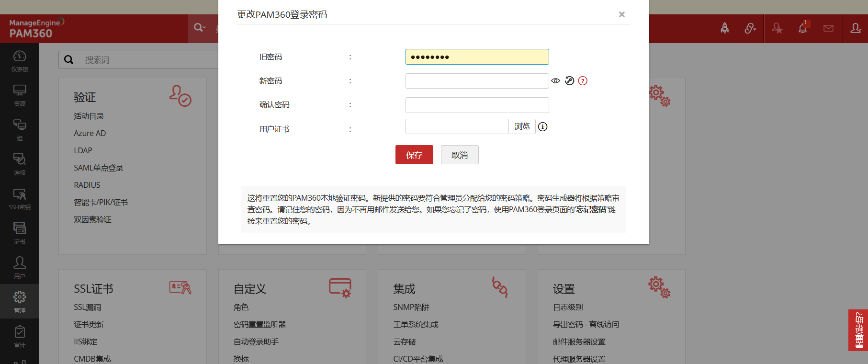This screenshot has height=364, width=868.
Task: Click the 保存 save button
Action: (414, 155)
